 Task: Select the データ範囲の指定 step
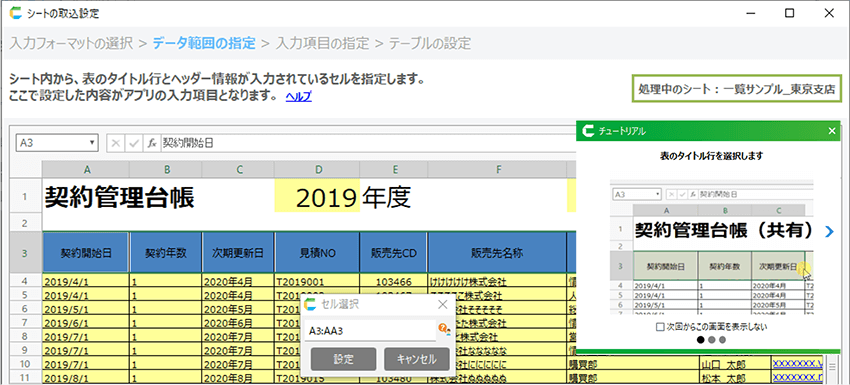click(204, 43)
